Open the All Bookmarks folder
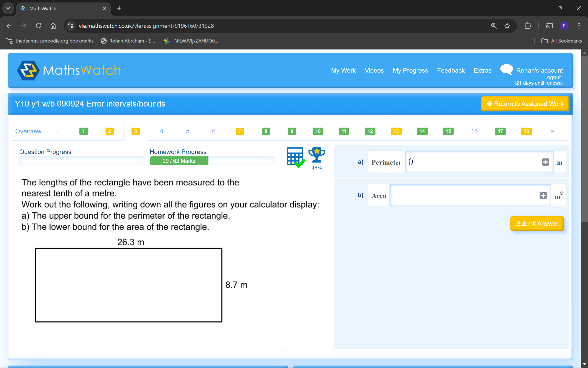Image resolution: width=588 pixels, height=368 pixels. tap(561, 41)
